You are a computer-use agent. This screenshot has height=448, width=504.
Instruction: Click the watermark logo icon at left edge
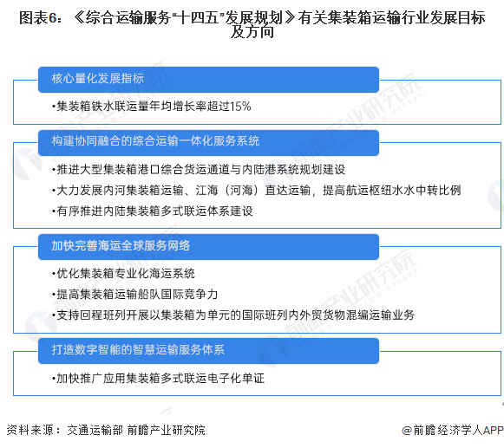coord(24,163)
